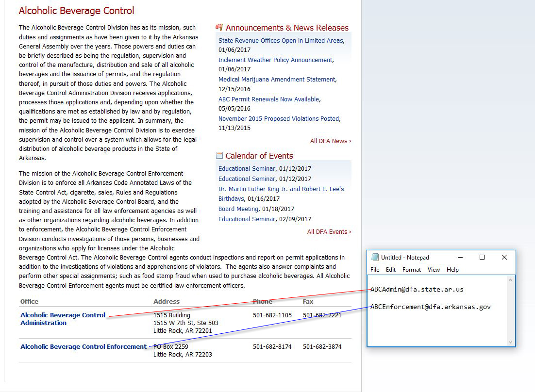Click phone number 501-682-8174
This screenshot has height=392, width=535.
(x=272, y=347)
